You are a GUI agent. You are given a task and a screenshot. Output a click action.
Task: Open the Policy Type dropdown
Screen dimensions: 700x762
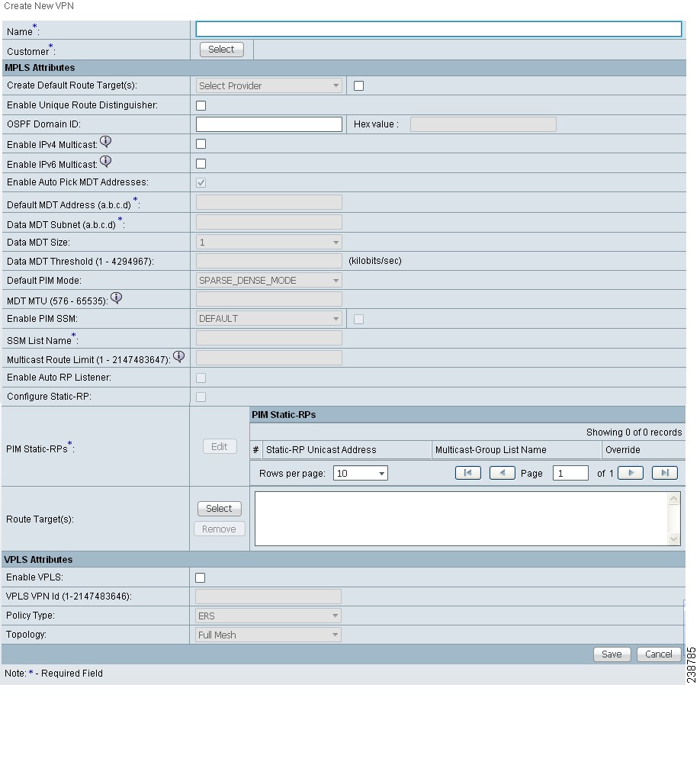(x=268, y=616)
